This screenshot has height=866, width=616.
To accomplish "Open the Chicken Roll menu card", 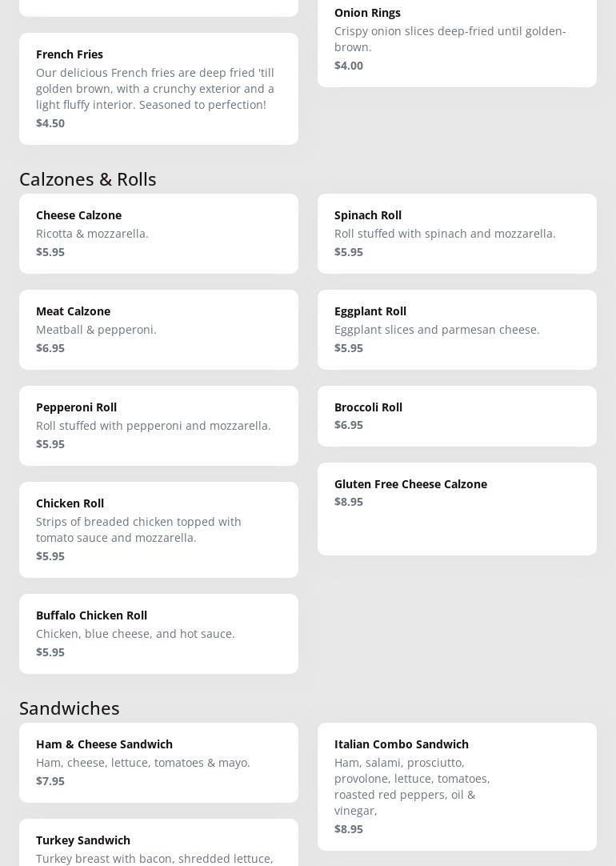I will 158,529.
